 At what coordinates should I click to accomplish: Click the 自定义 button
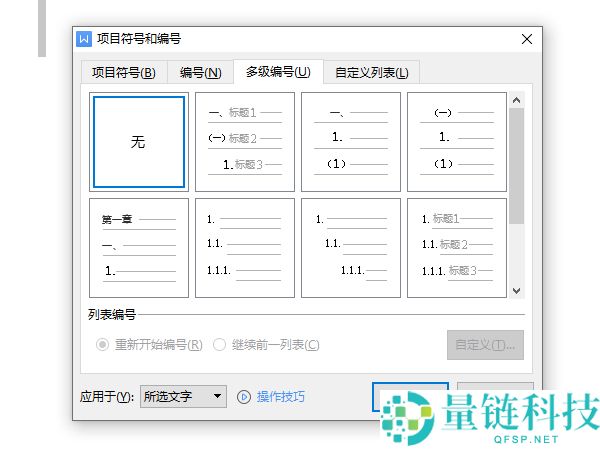485,345
